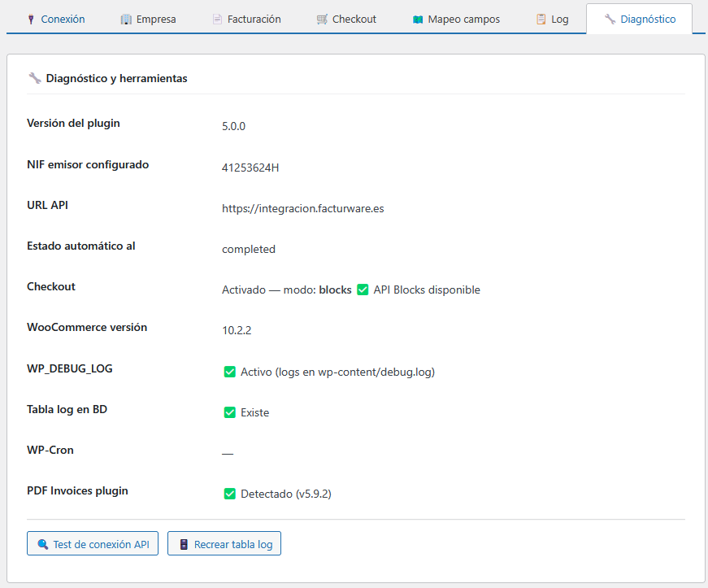Run the Test de conexión API button
The width and height of the screenshot is (708, 588).
coord(93,544)
